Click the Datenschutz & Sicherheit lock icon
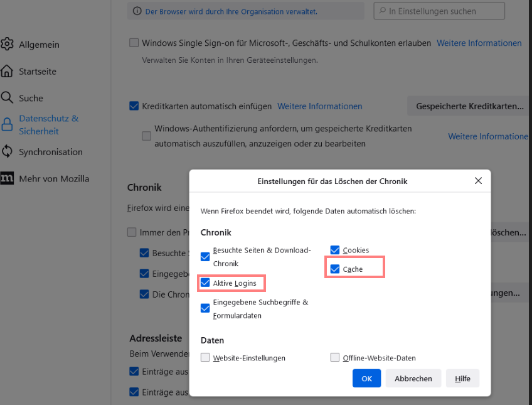532x405 pixels. point(8,124)
